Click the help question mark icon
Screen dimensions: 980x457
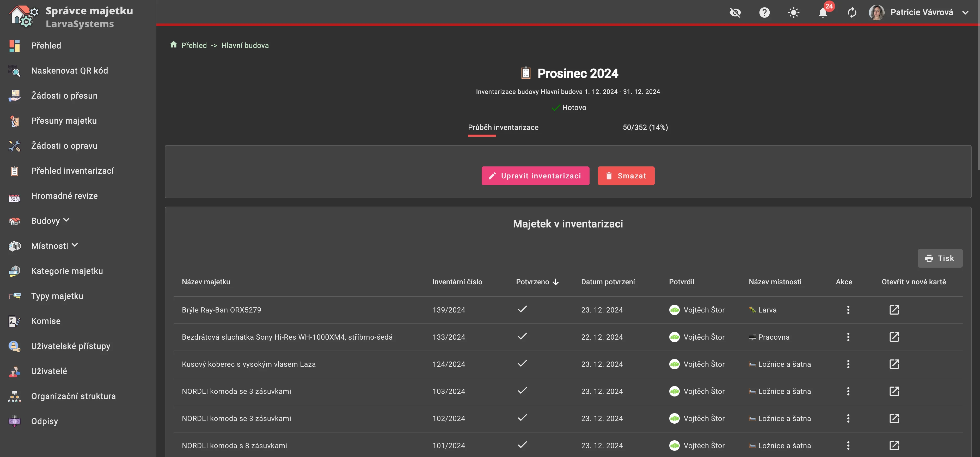764,13
